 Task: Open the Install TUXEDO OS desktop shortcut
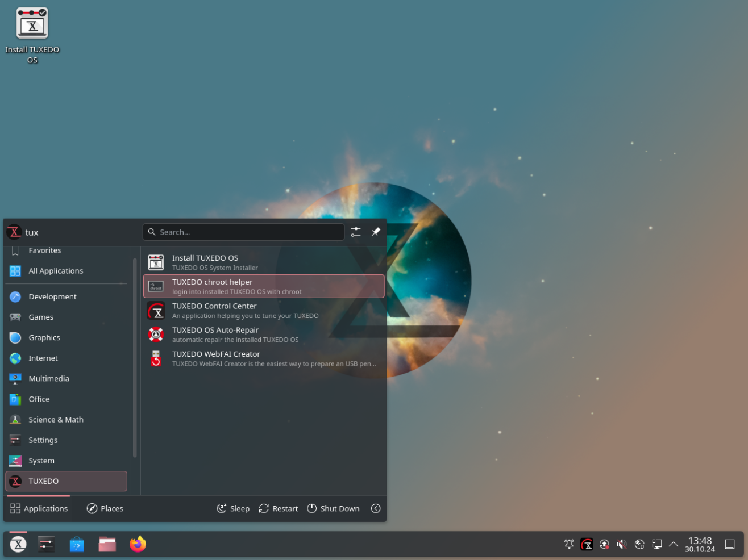(32, 35)
